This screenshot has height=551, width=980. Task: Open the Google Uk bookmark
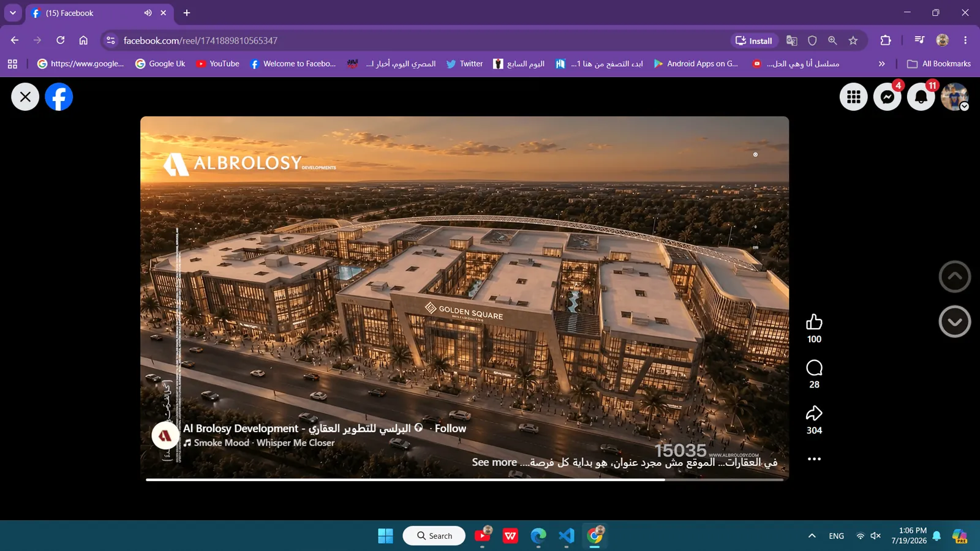(160, 64)
